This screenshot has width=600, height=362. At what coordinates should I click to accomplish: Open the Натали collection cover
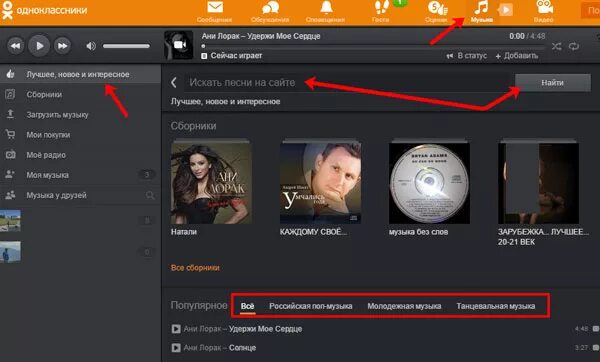[x=211, y=183]
